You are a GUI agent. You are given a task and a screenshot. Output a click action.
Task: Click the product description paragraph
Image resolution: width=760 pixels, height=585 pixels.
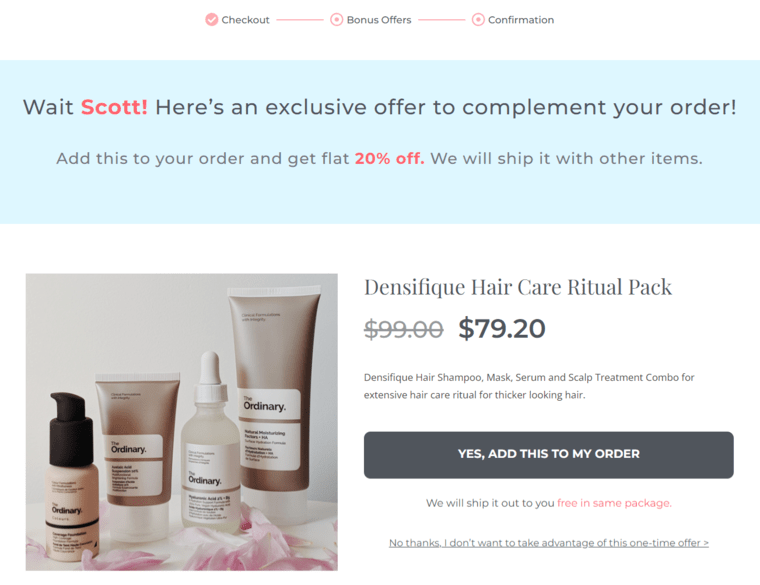pos(529,386)
